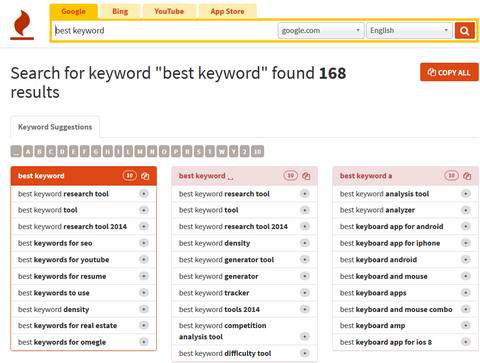Switch to the App Store tab
Screen dimensions: 480x363
tap(228, 12)
